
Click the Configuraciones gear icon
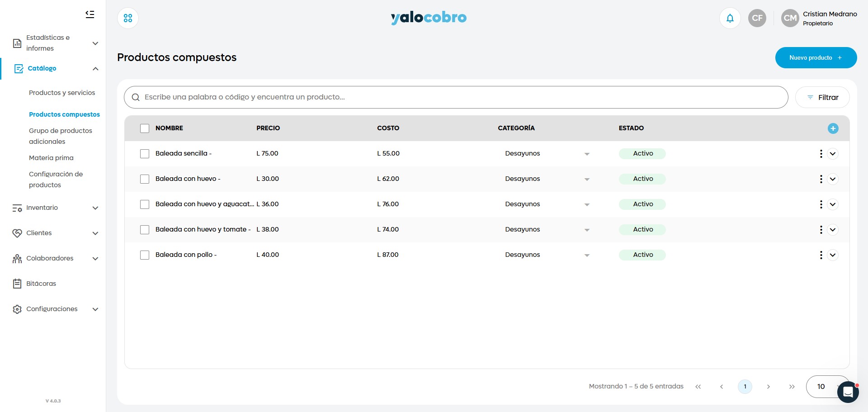17,309
